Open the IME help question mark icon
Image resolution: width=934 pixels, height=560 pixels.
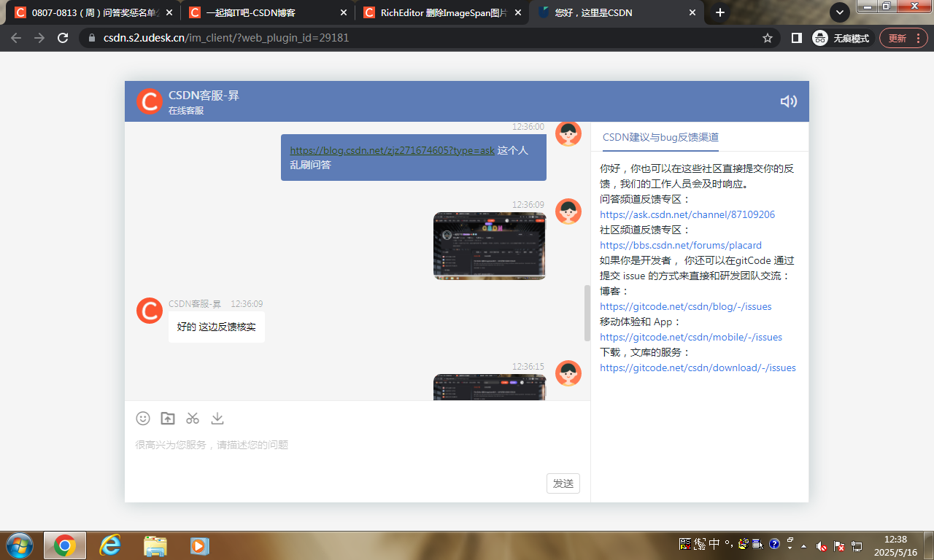(774, 543)
